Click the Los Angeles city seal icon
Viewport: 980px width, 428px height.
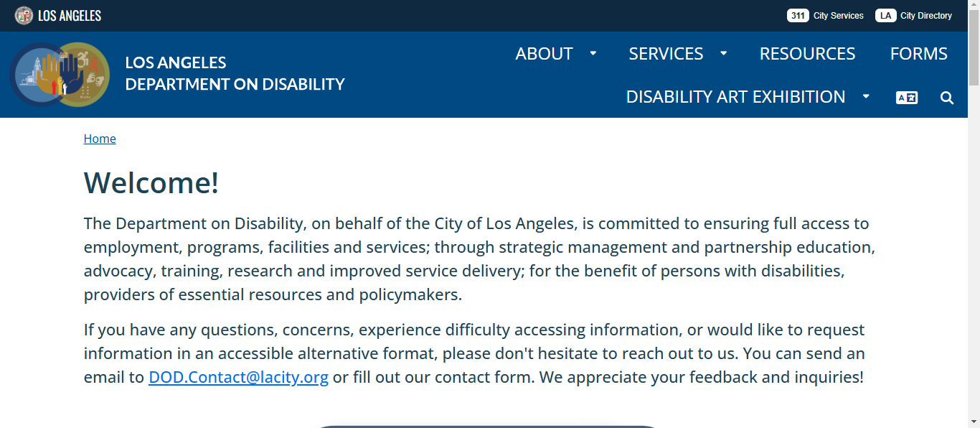[x=24, y=15]
